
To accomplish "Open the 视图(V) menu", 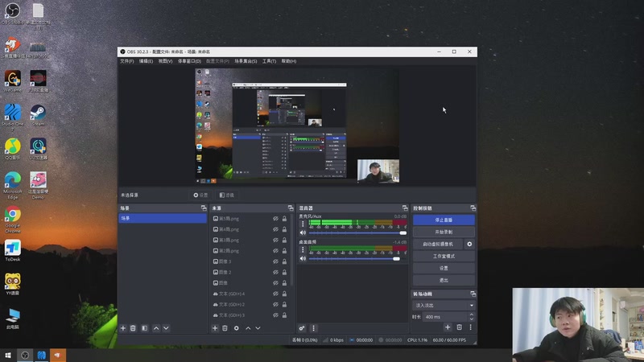I will 165,61.
